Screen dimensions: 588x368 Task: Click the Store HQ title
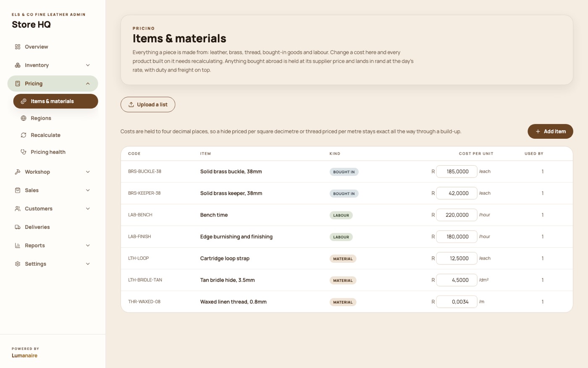point(31,25)
